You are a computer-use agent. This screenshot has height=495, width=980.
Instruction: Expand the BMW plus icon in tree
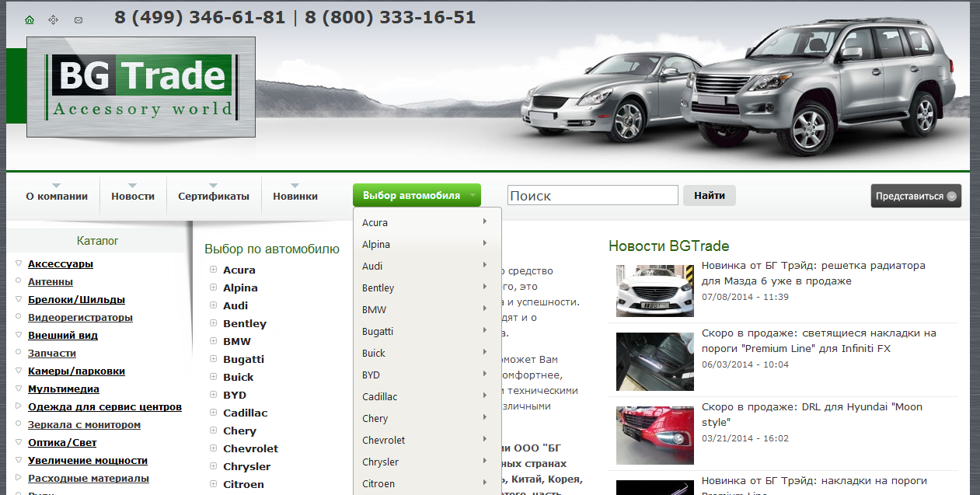(213, 341)
